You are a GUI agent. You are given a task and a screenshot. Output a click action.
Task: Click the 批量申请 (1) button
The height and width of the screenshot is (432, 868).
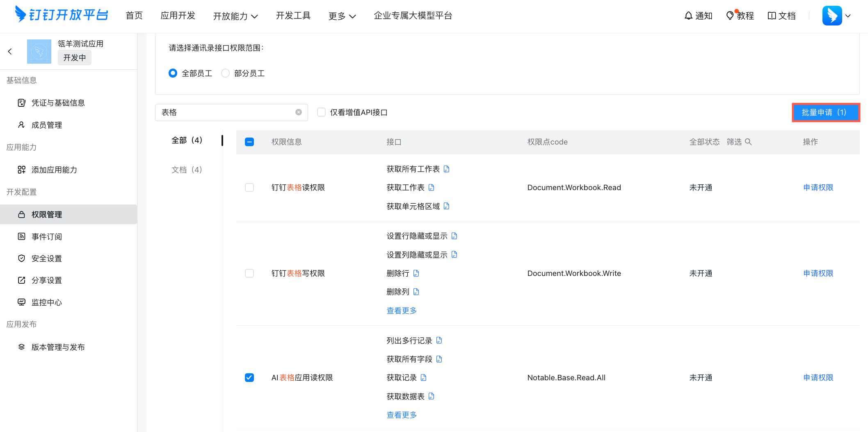826,113
